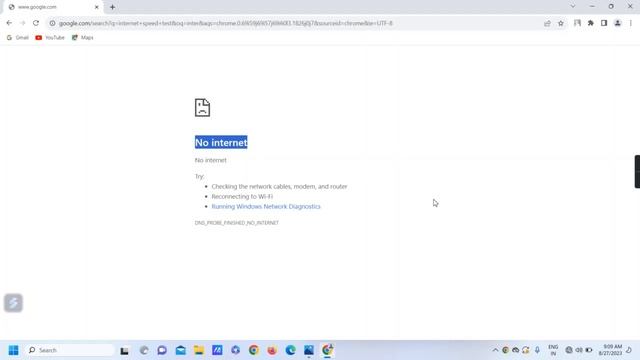Click DNS_PROBE_FINISHED_NO_INTERNET error code text
The width and height of the screenshot is (640, 360).
coord(237,223)
